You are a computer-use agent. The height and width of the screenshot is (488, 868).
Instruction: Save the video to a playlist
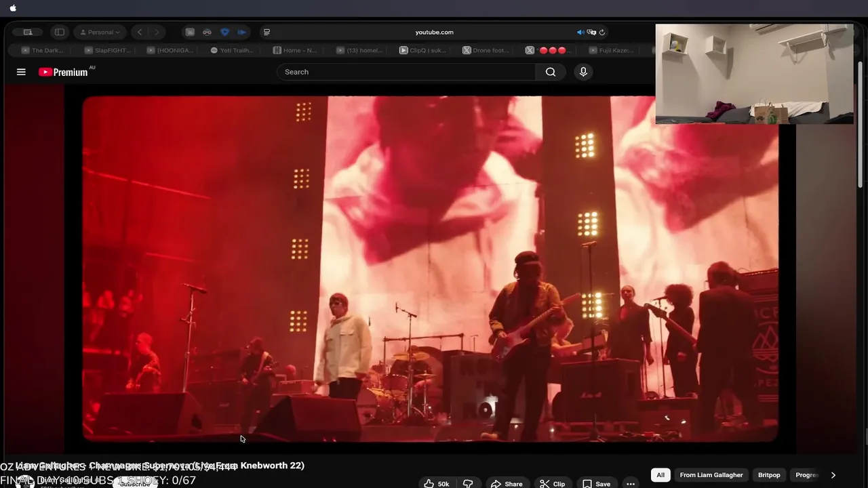[x=597, y=484]
